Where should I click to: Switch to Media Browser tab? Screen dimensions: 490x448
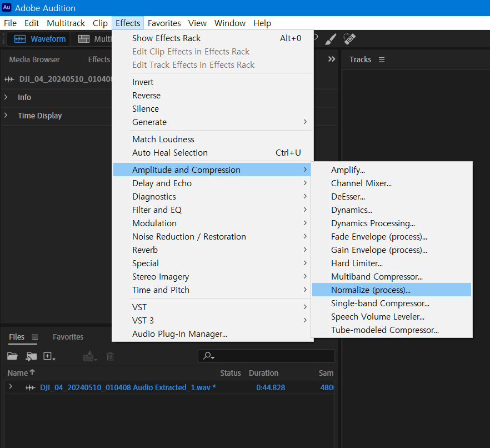coord(34,59)
